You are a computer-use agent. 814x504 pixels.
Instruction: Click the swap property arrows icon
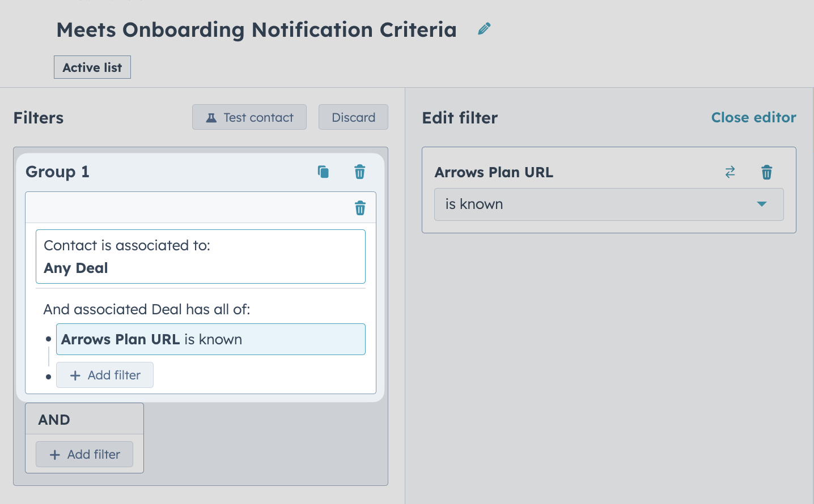pyautogui.click(x=730, y=172)
